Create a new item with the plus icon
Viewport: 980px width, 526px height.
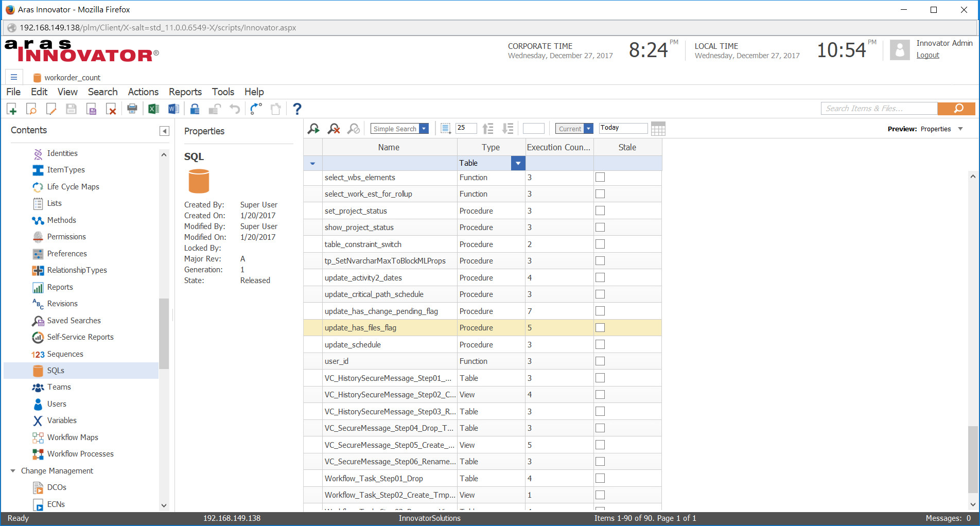[x=12, y=109]
